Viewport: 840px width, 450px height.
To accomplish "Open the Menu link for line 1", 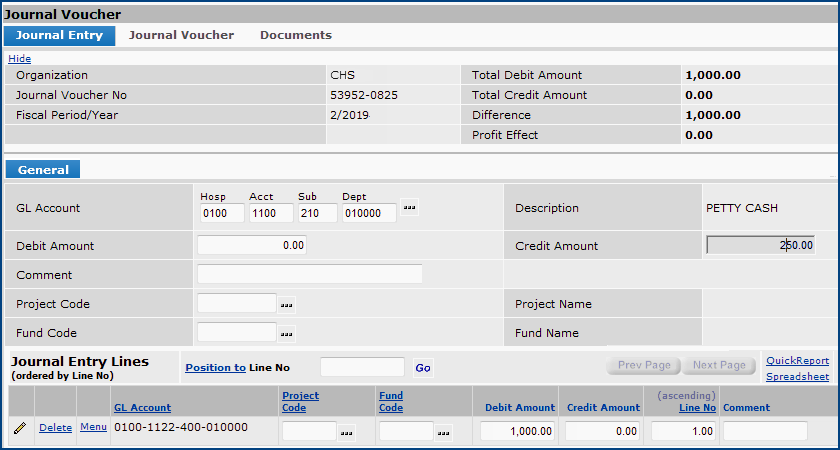I will [93, 428].
